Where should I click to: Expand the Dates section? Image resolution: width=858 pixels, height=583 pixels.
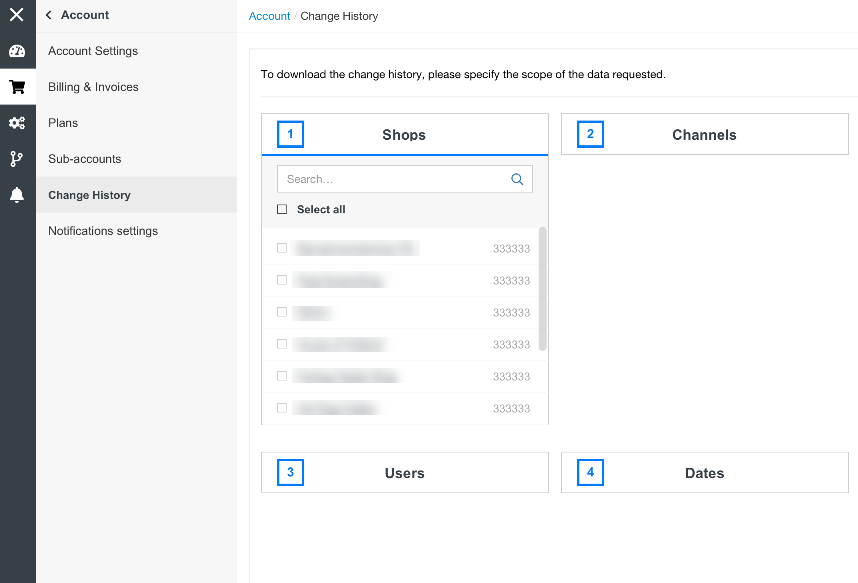[705, 472]
